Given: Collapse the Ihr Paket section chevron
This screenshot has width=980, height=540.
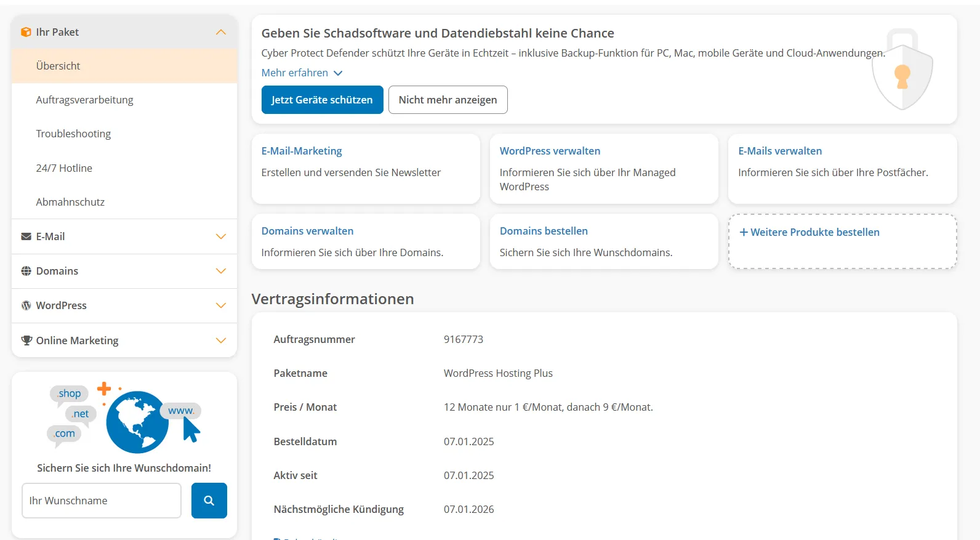Looking at the screenshot, I should (221, 32).
